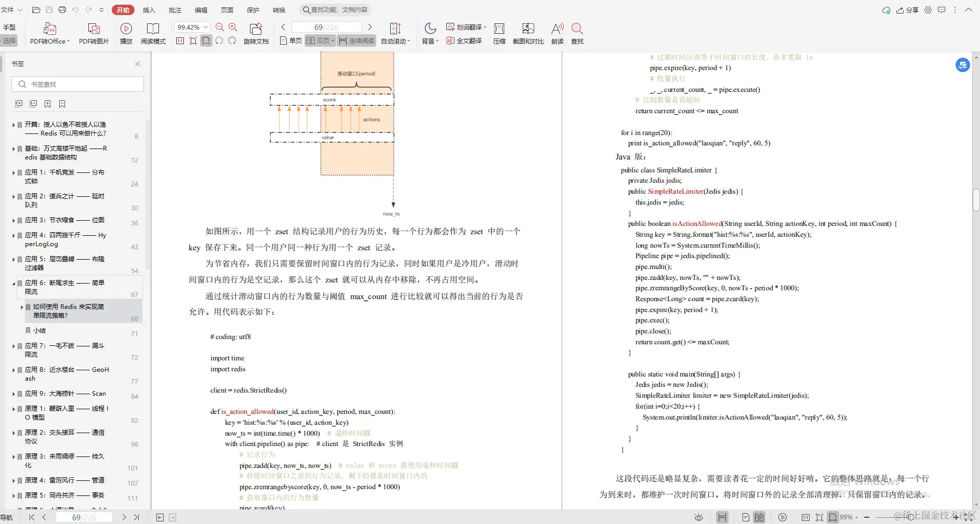980x524 pixels.
Task: Open the 批注 menu tab
Action: pos(175,9)
